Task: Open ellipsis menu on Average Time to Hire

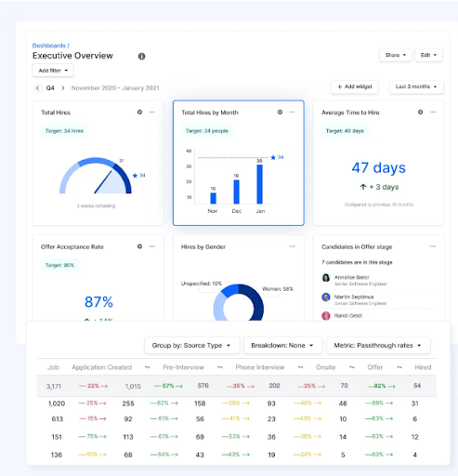Action: (x=433, y=112)
